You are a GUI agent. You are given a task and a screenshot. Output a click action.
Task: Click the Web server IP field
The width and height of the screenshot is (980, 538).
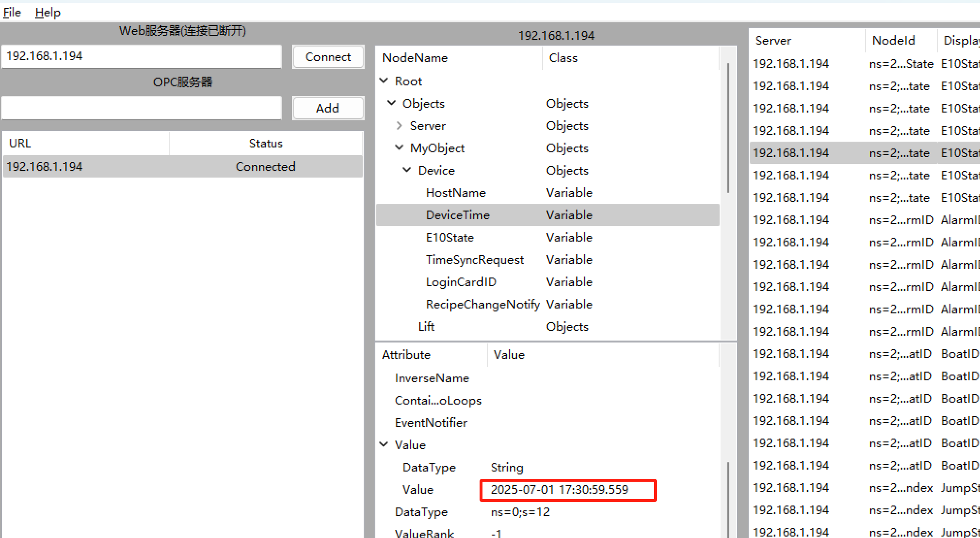[x=142, y=56]
